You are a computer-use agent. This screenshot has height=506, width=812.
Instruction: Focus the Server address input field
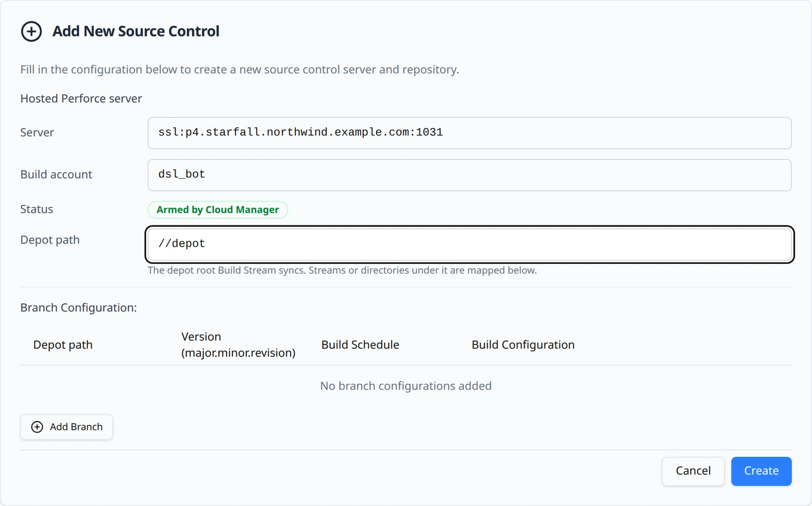click(x=469, y=133)
